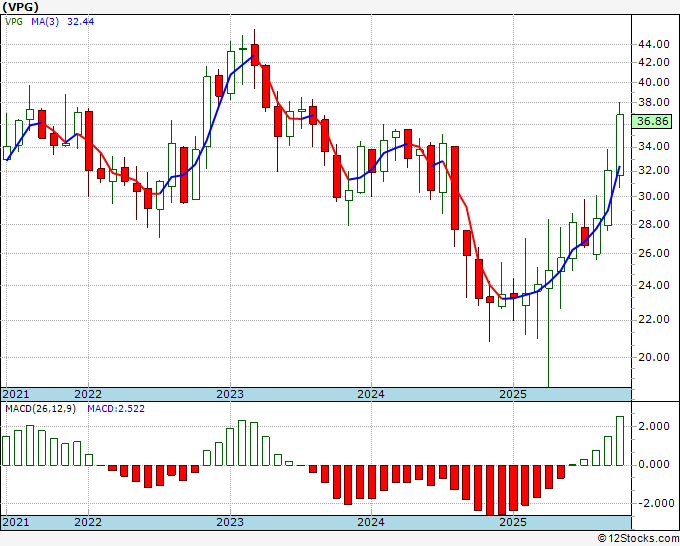
Task: Click the 0.000 MACD axis label
Action: point(654,465)
